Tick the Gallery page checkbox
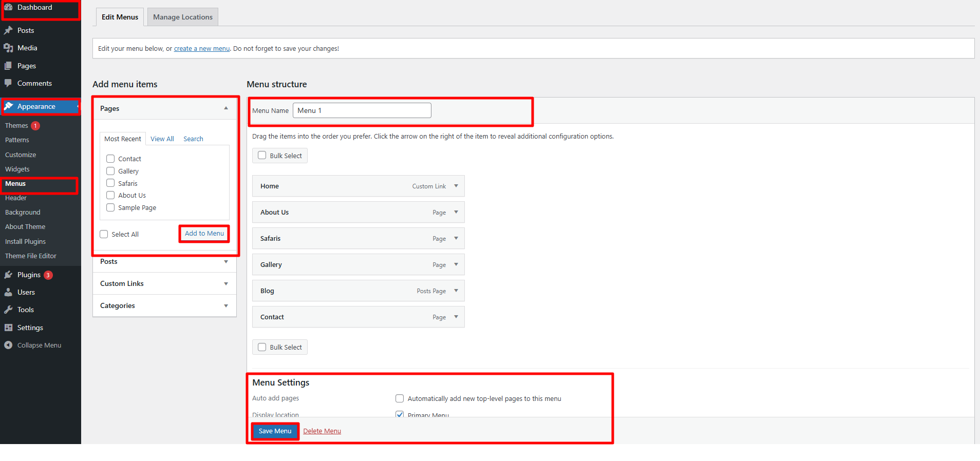Screen dimensions: 980x461 click(110, 171)
